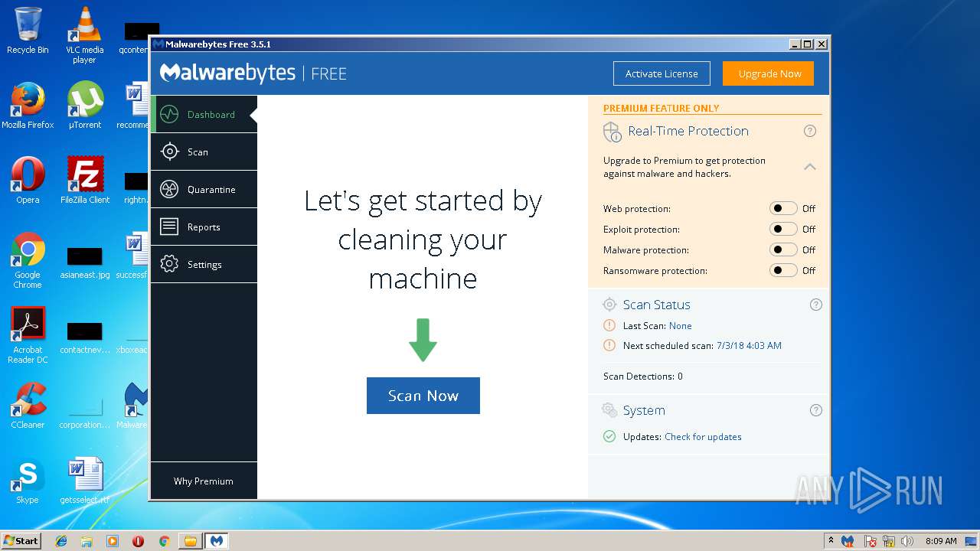The height and width of the screenshot is (551, 980).
Task: Click the help icon next to System
Action: 816,410
